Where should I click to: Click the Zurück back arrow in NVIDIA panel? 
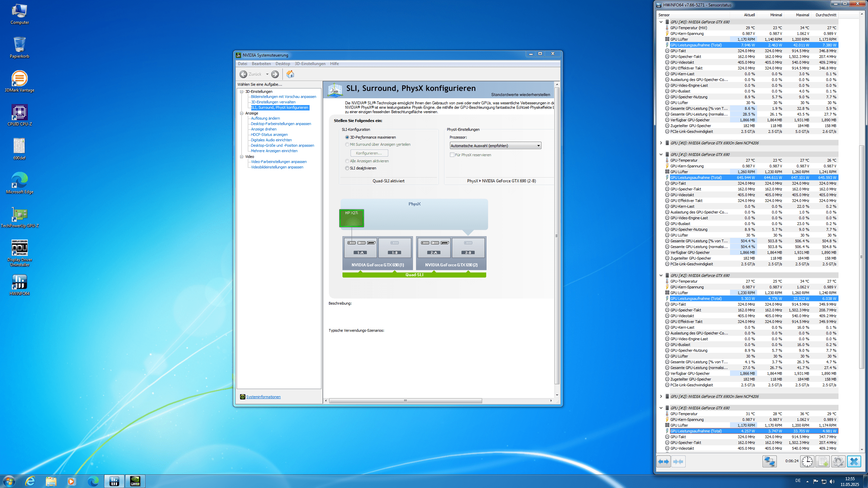pyautogui.click(x=243, y=74)
